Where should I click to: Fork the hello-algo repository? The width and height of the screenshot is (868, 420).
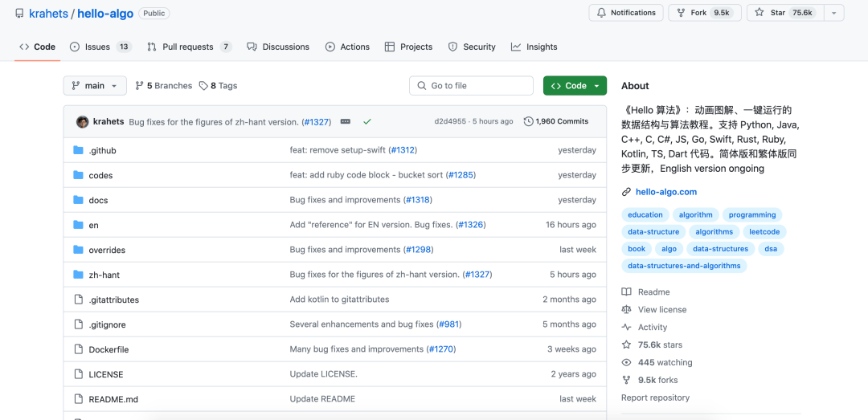point(706,13)
